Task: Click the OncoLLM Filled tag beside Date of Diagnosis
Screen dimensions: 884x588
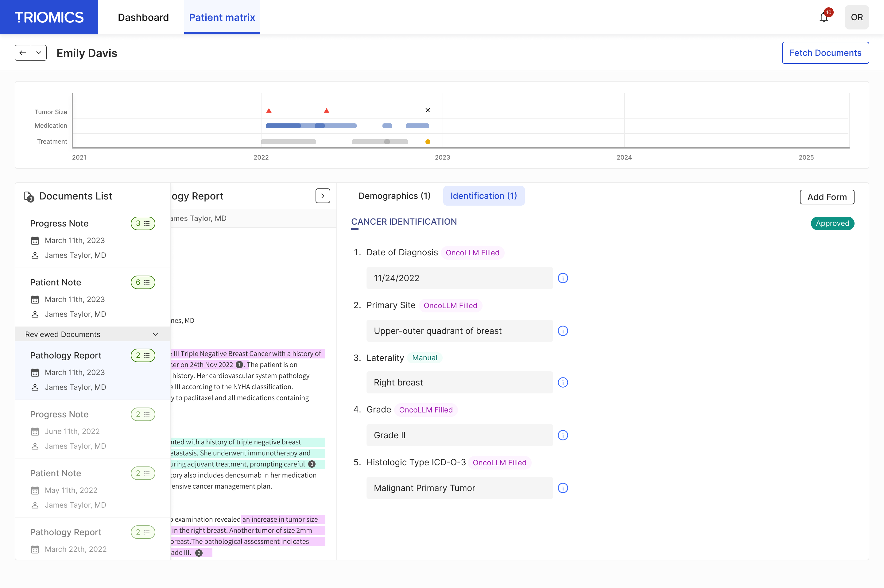Action: pyautogui.click(x=472, y=253)
